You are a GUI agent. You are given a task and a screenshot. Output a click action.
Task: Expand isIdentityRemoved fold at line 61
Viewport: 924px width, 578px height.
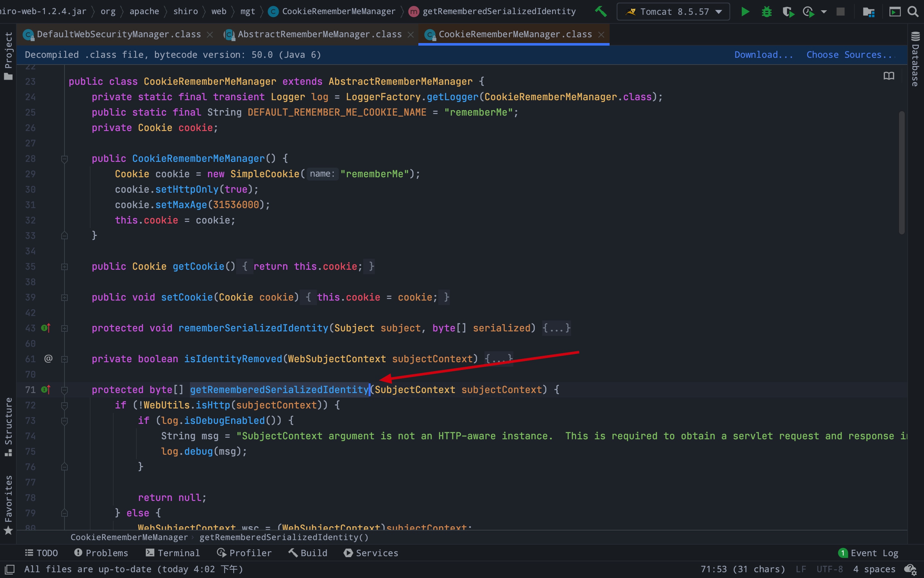[x=64, y=359]
